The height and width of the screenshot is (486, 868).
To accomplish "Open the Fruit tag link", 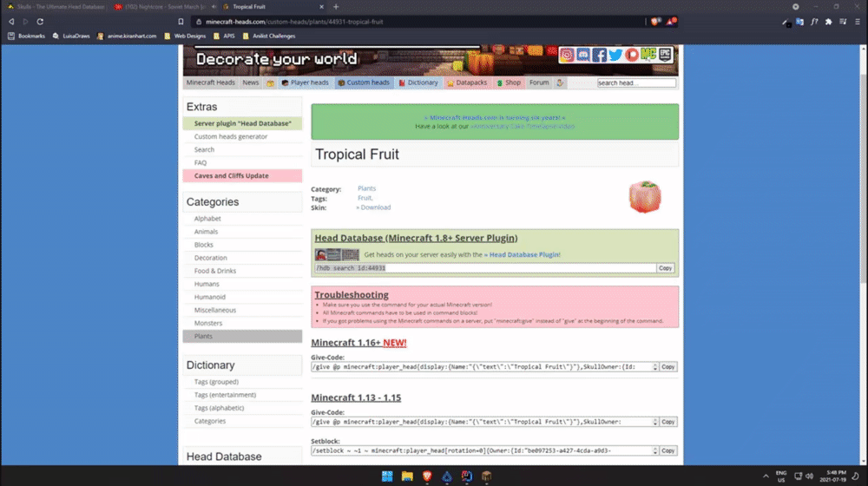I will (x=365, y=198).
